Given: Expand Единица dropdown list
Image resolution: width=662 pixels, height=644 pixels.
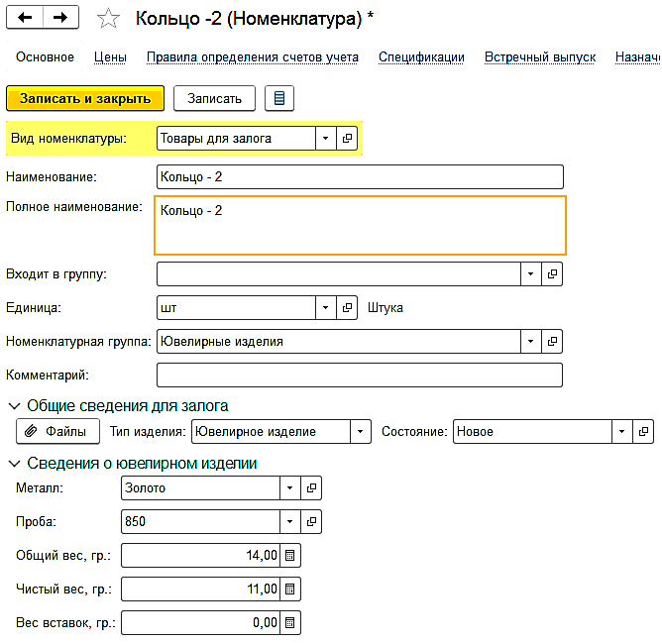Looking at the screenshot, I should (326, 308).
